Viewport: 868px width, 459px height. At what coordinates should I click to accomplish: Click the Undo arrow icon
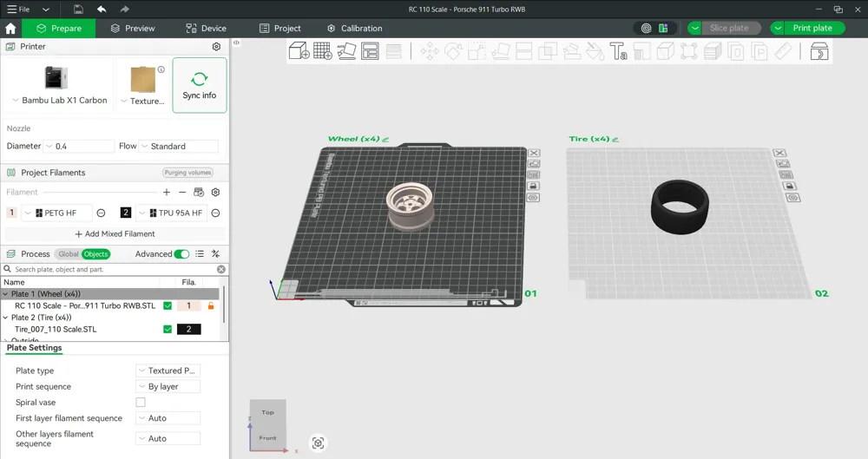pos(102,9)
